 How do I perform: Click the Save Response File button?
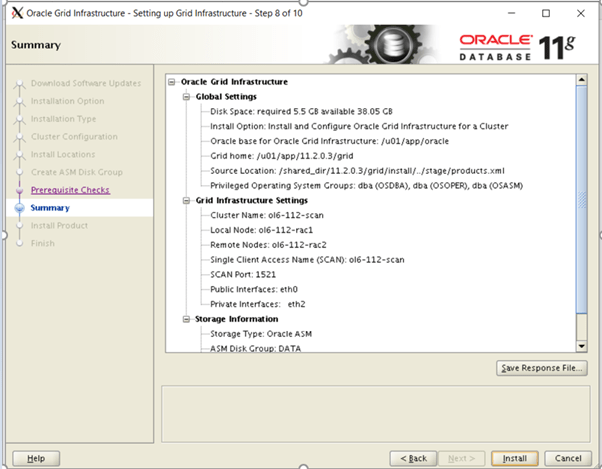click(540, 368)
